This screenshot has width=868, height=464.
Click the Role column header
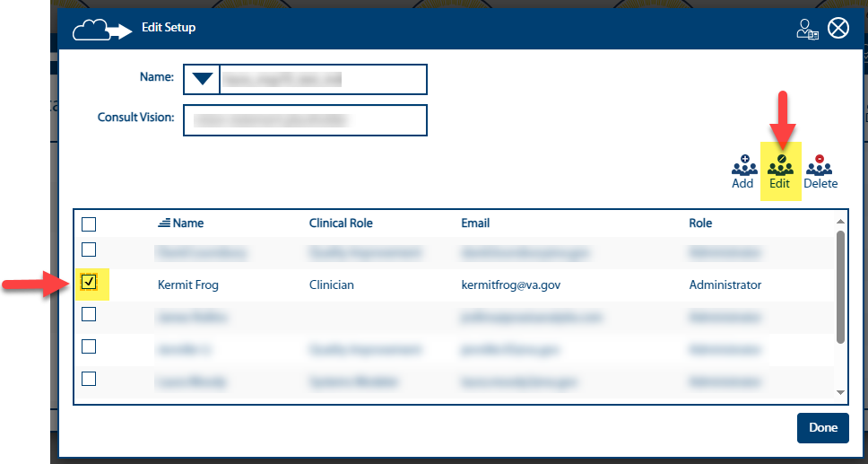point(700,223)
